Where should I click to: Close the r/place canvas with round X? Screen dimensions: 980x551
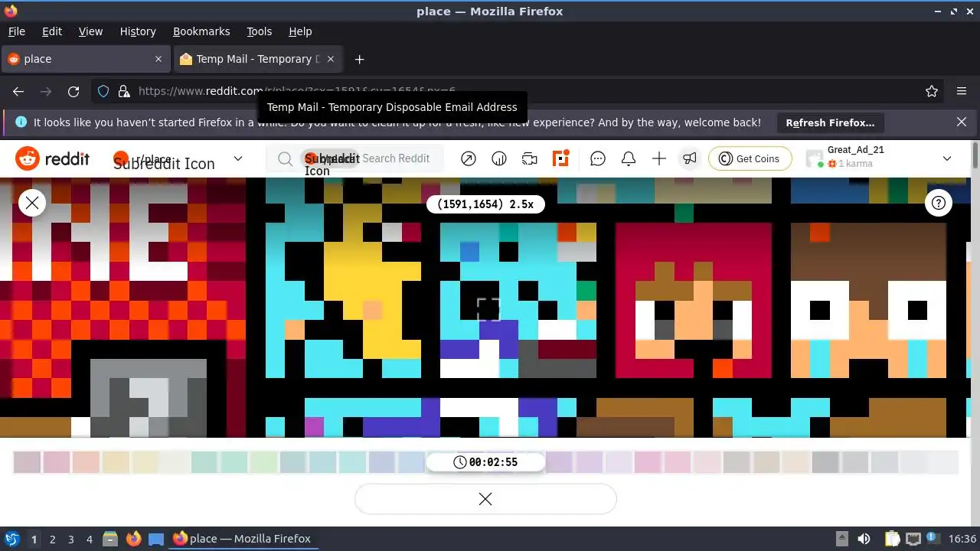click(32, 203)
